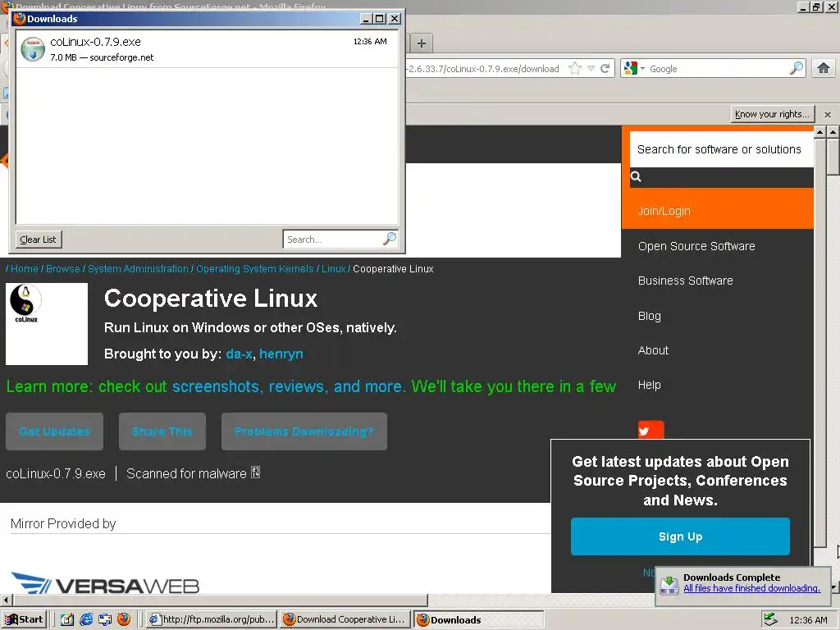The image size is (840, 630).
Task: Click the Home breadcrumb link
Action: point(25,269)
